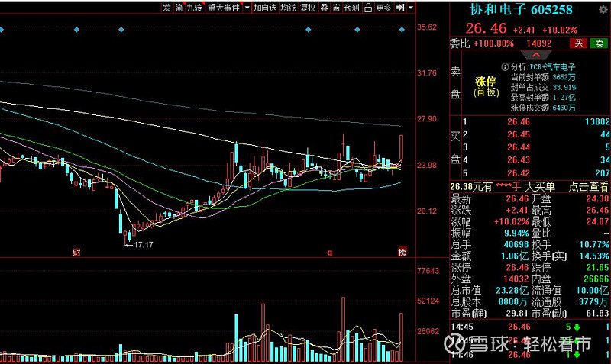The width and height of the screenshot is (611, 364).
Task: Click the 总股本 value 8800万
Action: [513, 301]
